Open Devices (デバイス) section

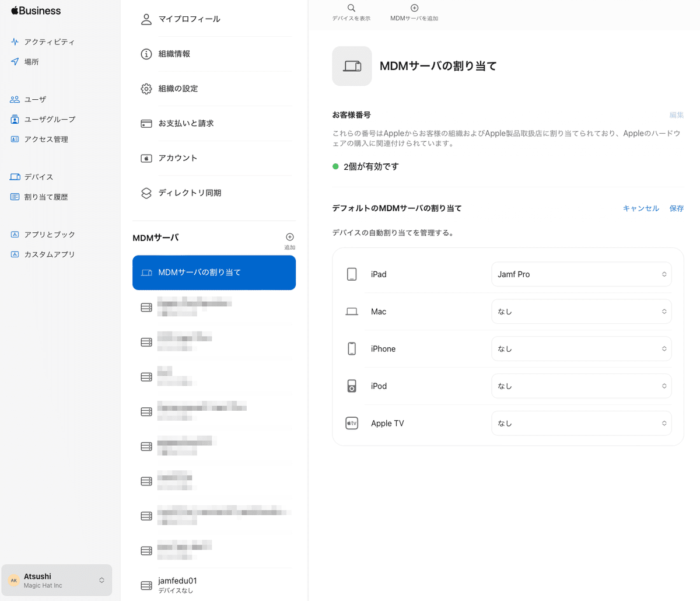point(32,177)
